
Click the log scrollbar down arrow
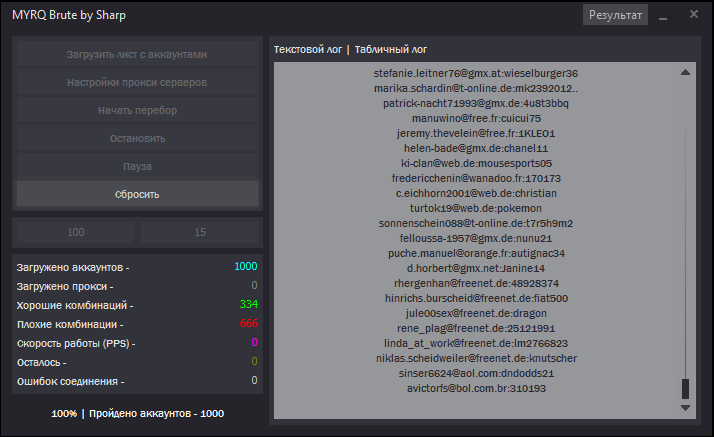[685, 408]
